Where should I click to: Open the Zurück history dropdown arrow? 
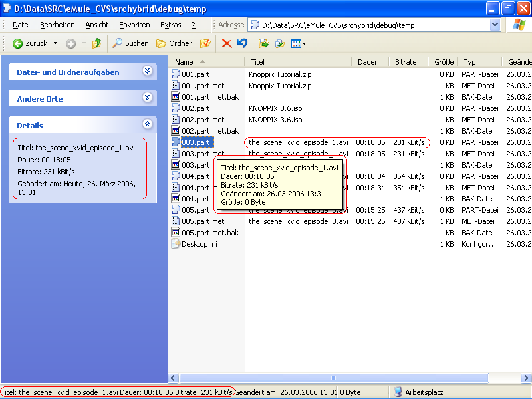pos(55,43)
